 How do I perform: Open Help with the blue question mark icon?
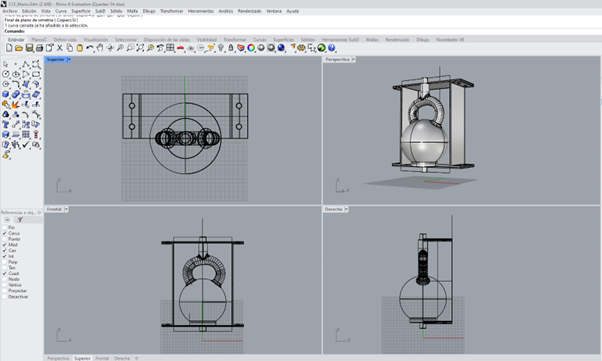coord(331,48)
